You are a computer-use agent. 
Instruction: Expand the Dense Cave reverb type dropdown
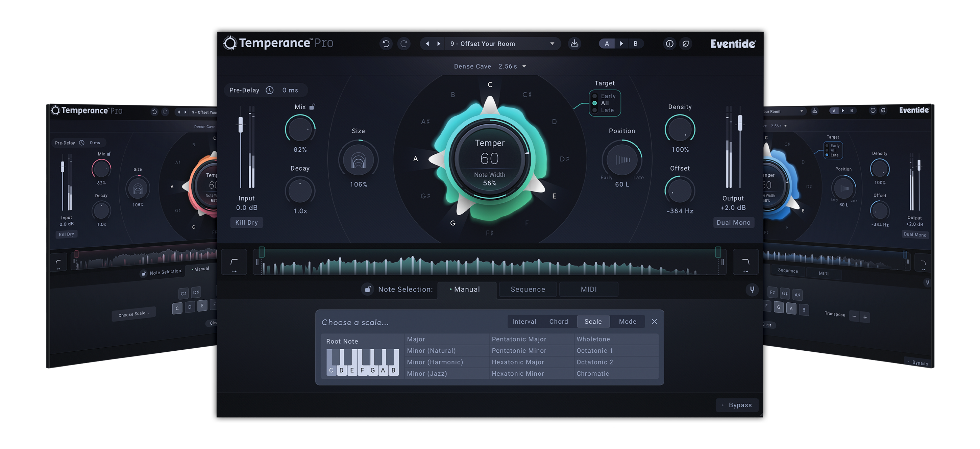point(524,66)
